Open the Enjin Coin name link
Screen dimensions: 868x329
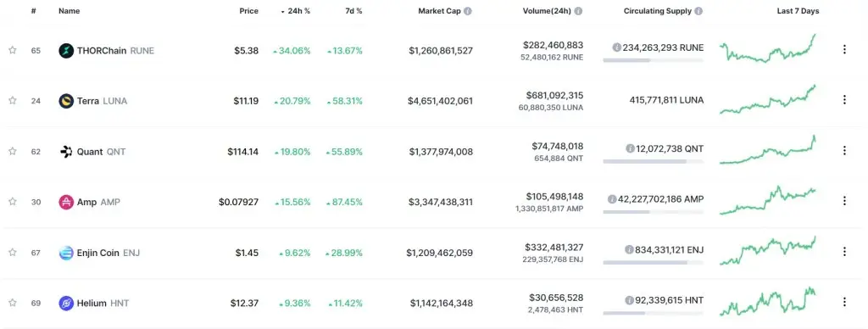100,254
